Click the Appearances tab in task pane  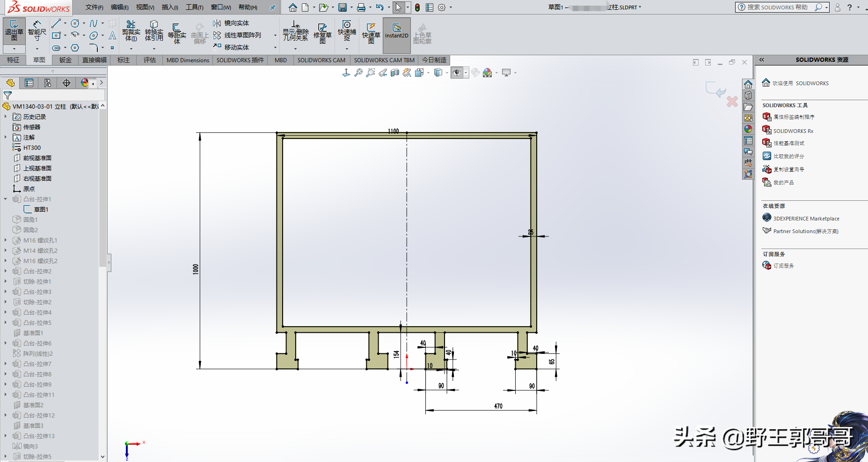(x=748, y=129)
